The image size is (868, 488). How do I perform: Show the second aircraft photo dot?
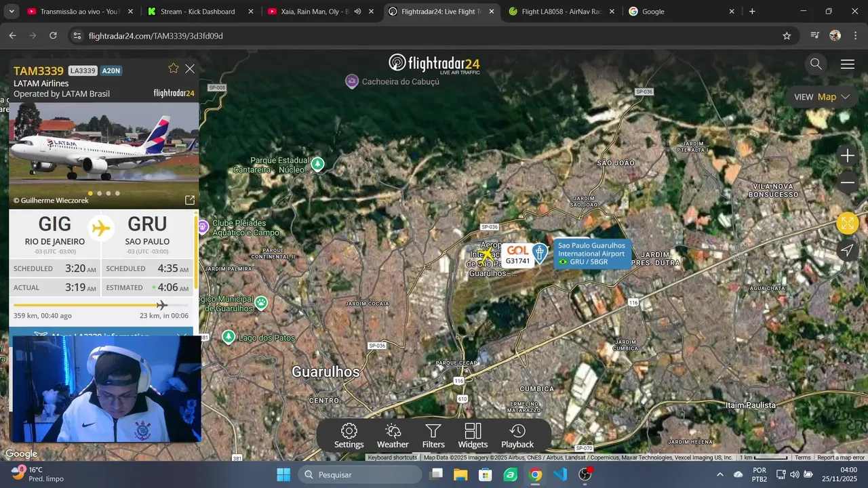pos(99,193)
